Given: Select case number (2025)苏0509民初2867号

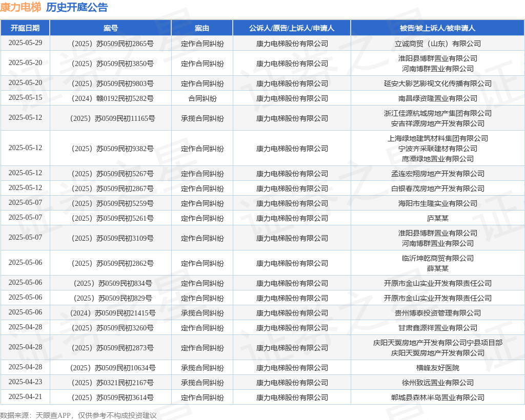Looking at the screenshot, I should click(x=112, y=188).
